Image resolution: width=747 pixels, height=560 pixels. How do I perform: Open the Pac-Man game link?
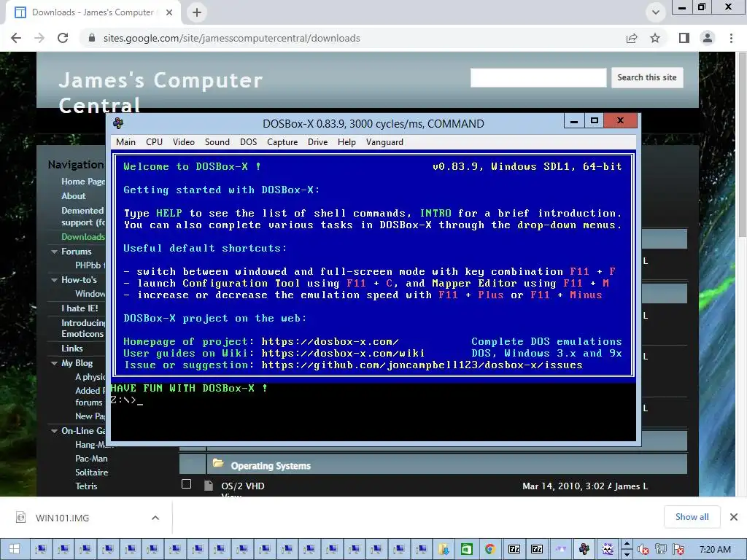[x=91, y=459]
